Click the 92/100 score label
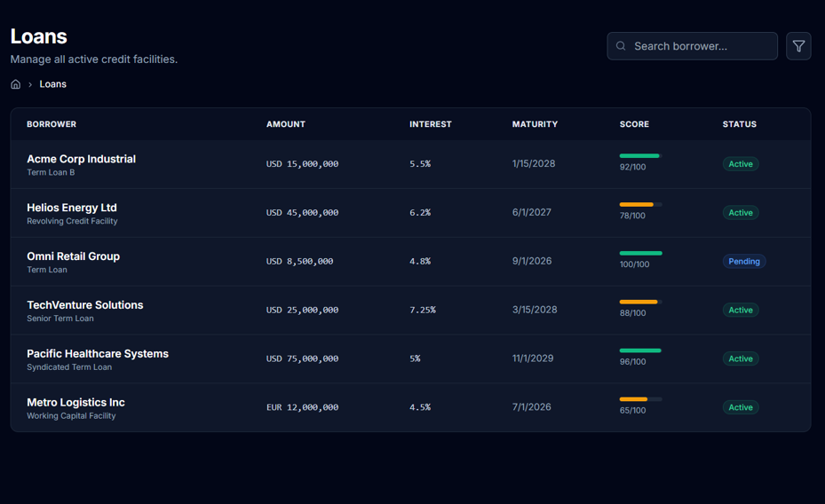 (x=632, y=167)
